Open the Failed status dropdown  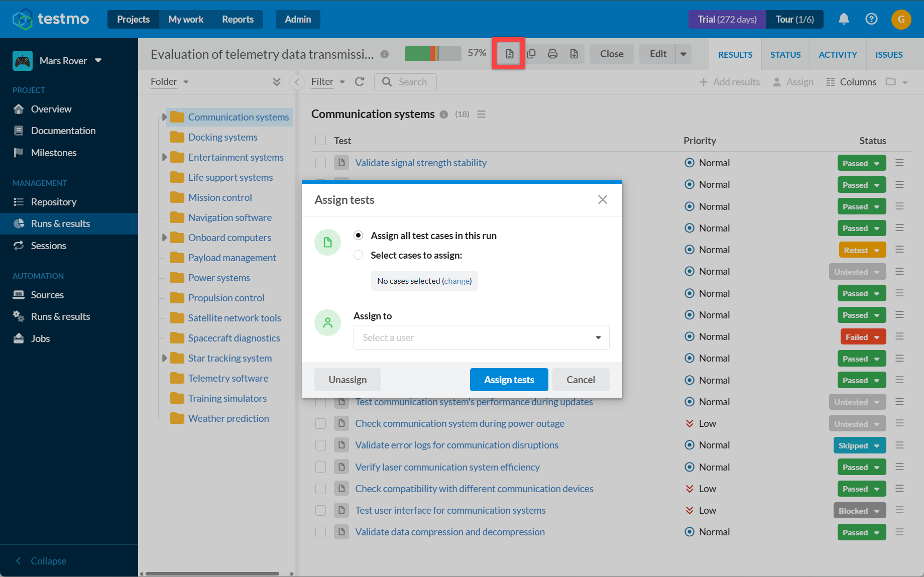tap(863, 337)
